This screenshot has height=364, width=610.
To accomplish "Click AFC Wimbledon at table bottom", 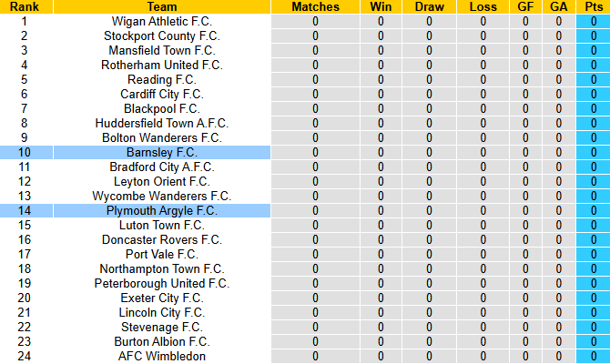I will click(x=161, y=356).
